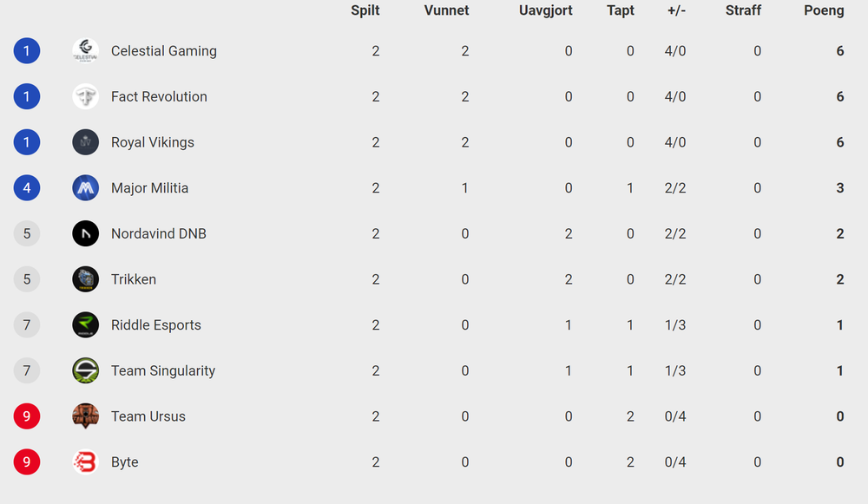Open the red Byte logo icon

(x=85, y=462)
